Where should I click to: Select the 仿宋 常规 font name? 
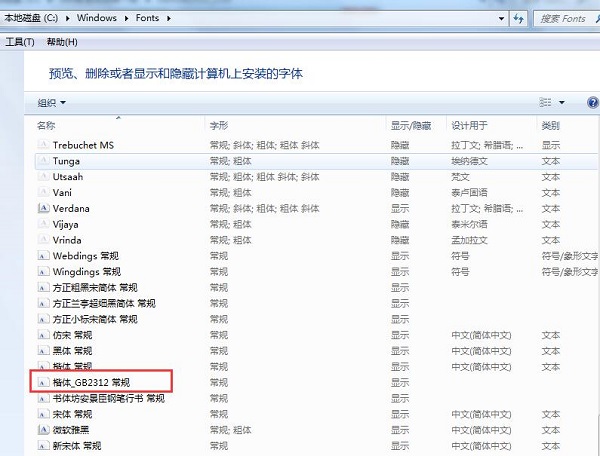click(x=72, y=335)
